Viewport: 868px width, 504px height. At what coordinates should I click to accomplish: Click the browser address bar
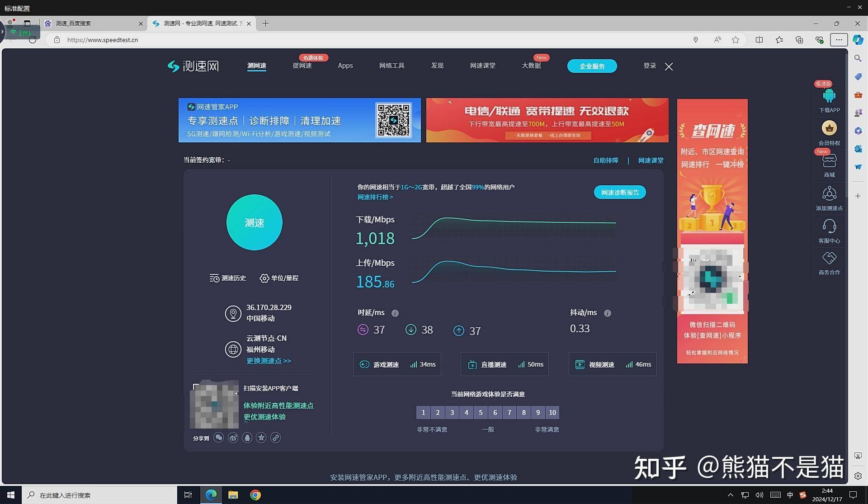click(371, 40)
